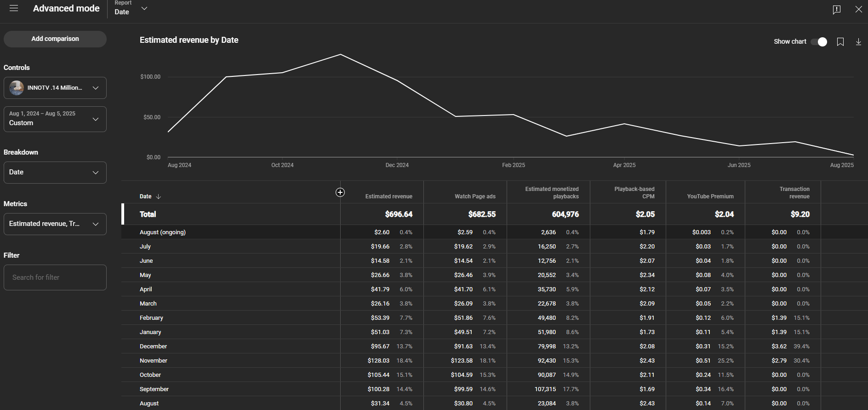
Task: Select the November row
Action: pyautogui.click(x=494, y=361)
